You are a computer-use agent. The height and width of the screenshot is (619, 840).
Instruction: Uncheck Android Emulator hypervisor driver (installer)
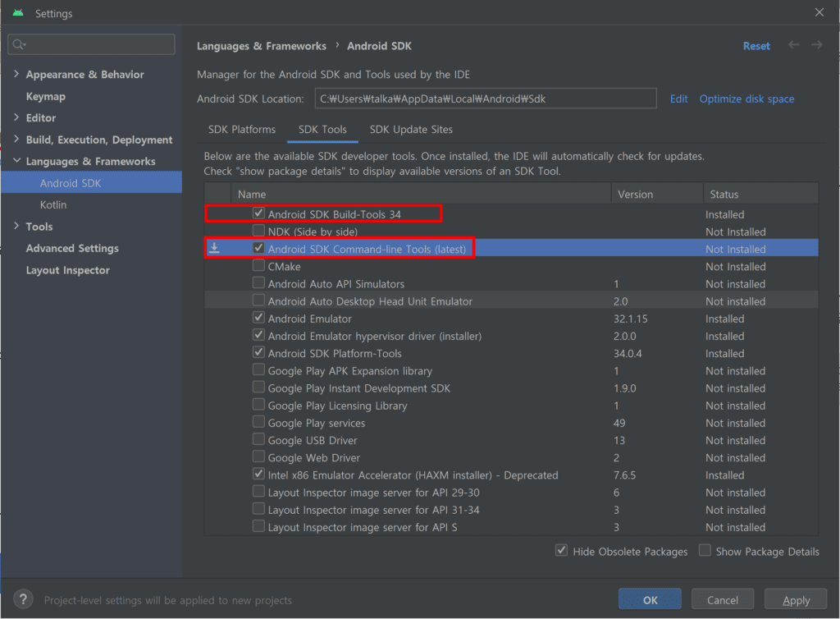click(x=258, y=335)
